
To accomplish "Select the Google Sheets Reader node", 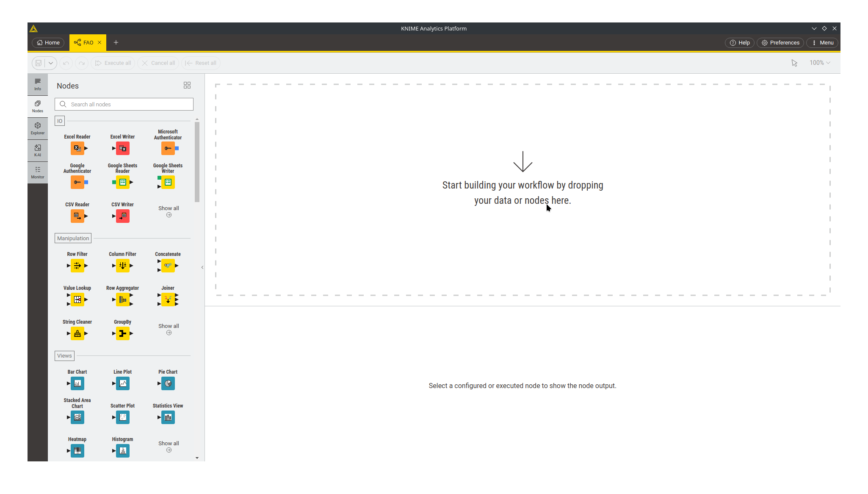I will point(122,182).
